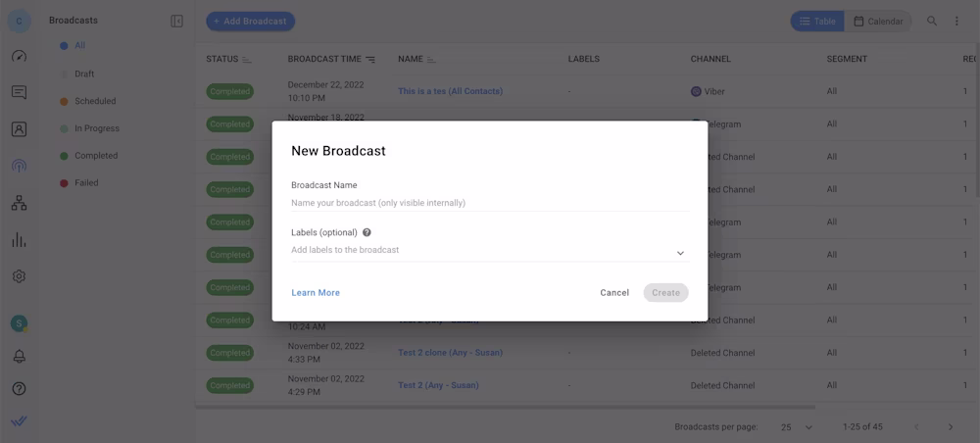This screenshot has height=443, width=980.
Task: Open the three-dot more options menu
Action: (956, 22)
